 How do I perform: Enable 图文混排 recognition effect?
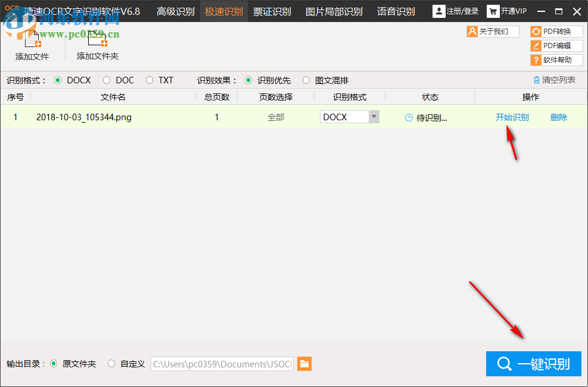(306, 80)
